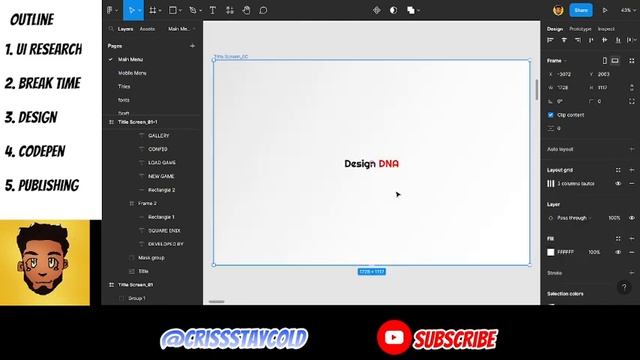Click Resize to fit icon
Image resolution: width=640 pixels, height=360 pixels.
point(632,60)
